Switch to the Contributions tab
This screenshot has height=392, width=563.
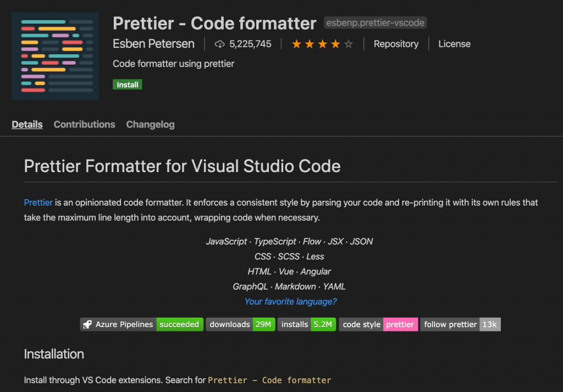click(84, 124)
